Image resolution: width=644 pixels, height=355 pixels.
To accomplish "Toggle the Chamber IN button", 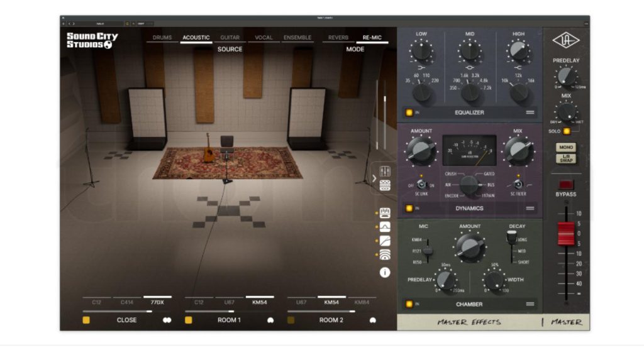I will point(409,304).
